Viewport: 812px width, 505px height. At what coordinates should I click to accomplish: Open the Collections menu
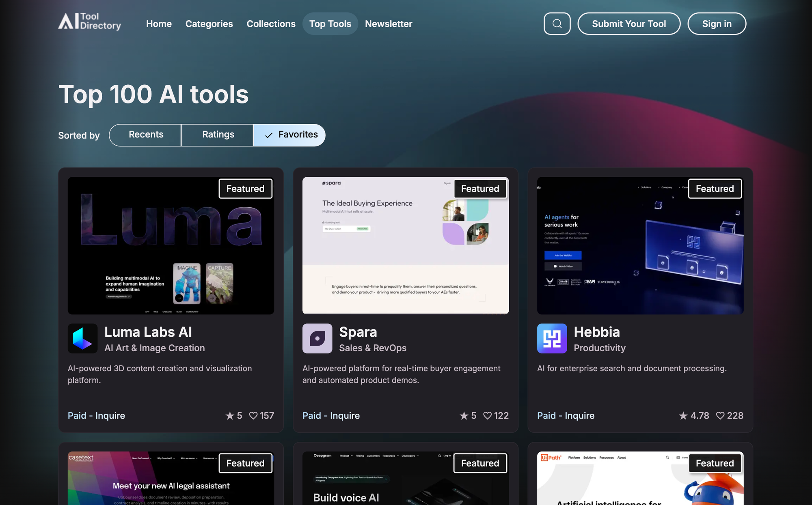(271, 24)
